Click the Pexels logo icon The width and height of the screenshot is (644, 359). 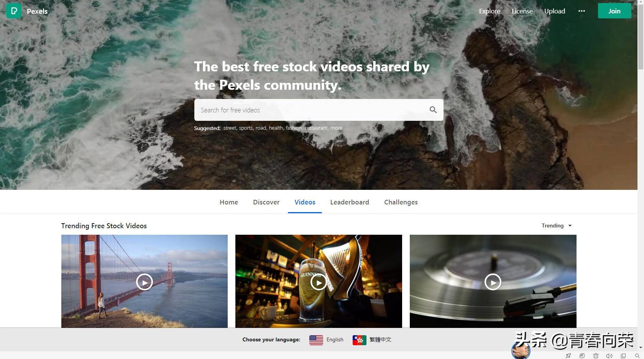coord(14,11)
